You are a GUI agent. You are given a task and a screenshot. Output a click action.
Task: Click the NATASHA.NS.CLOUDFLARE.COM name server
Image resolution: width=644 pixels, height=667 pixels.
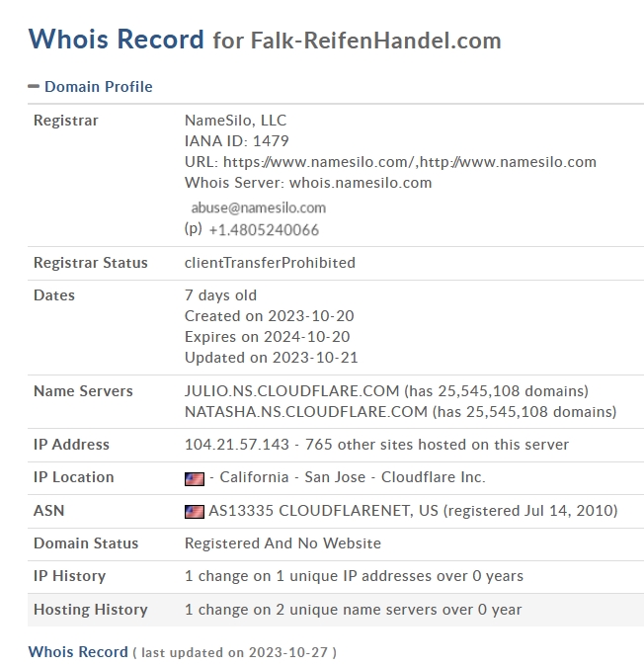[306, 412]
